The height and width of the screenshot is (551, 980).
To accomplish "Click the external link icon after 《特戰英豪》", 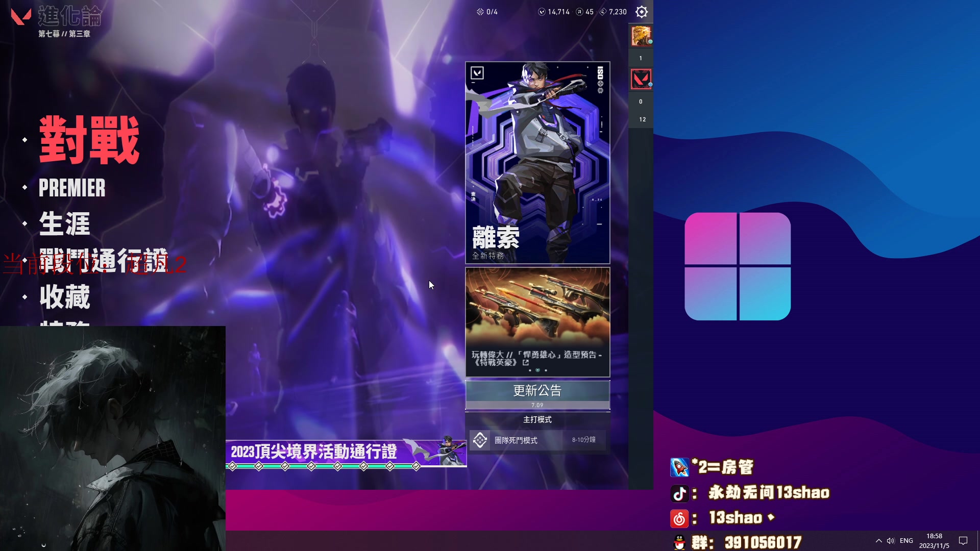I will tap(526, 362).
